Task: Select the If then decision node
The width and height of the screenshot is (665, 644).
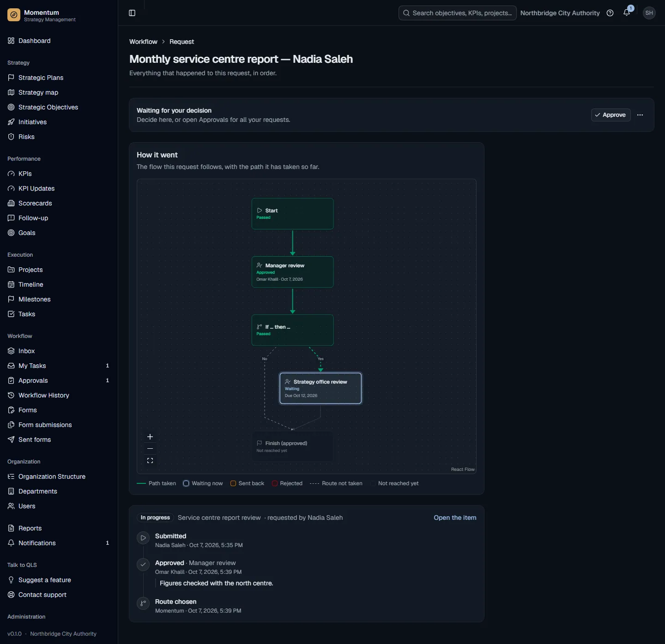Action: [292, 330]
